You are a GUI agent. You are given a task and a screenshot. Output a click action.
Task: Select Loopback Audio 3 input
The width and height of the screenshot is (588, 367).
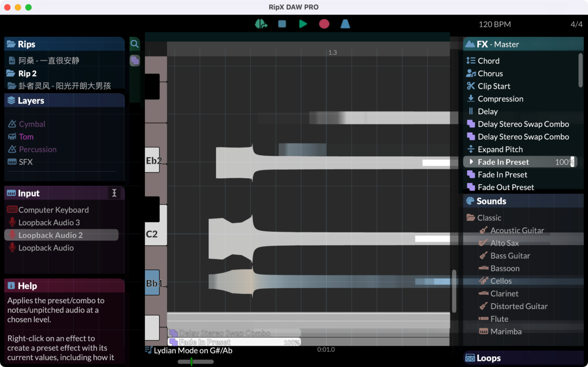pyautogui.click(x=44, y=222)
